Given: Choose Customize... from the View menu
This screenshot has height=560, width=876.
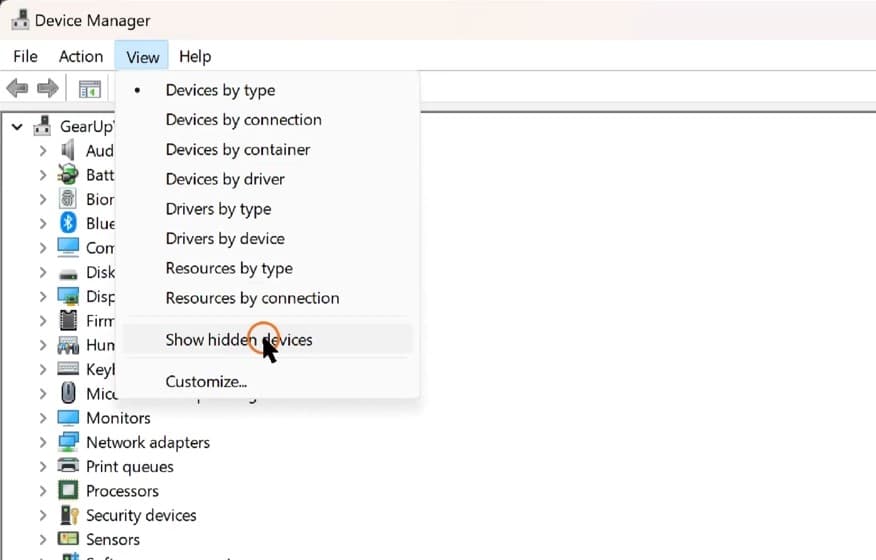Looking at the screenshot, I should pos(206,382).
